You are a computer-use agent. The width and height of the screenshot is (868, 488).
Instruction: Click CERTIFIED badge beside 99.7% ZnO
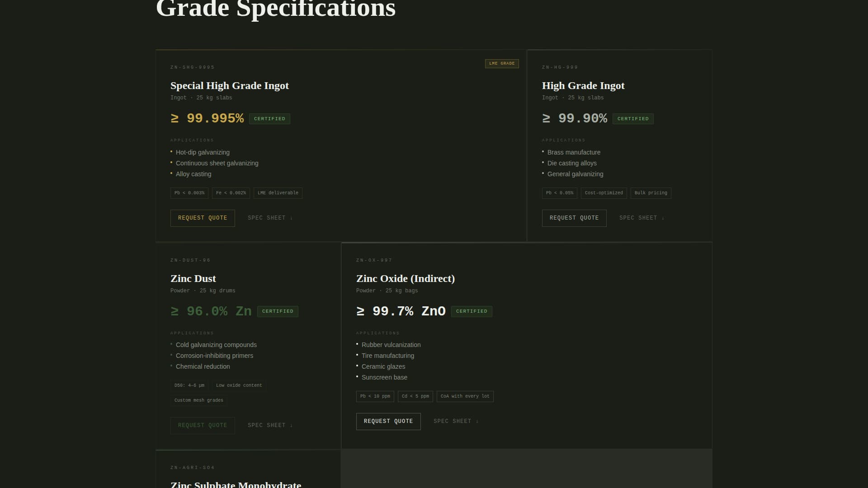click(471, 311)
